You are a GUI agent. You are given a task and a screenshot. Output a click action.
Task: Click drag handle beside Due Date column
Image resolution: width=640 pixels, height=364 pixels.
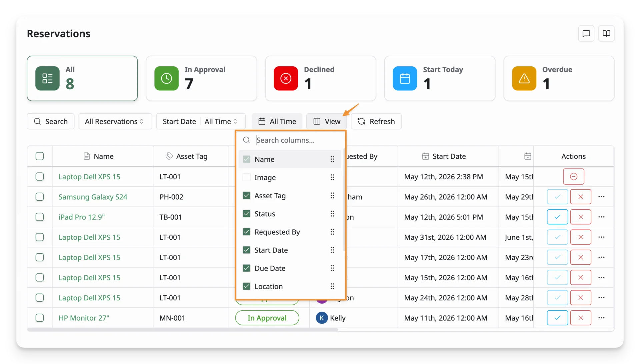332,268
